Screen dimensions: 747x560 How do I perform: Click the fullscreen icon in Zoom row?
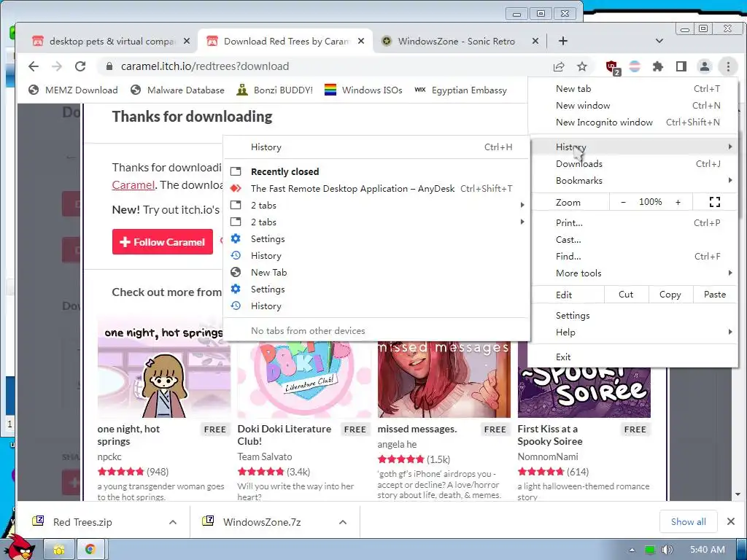715,202
